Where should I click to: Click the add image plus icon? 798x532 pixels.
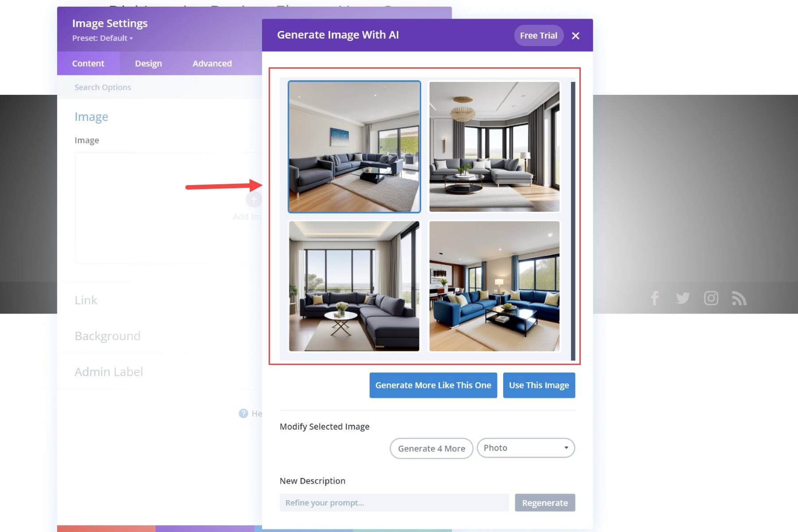click(254, 200)
